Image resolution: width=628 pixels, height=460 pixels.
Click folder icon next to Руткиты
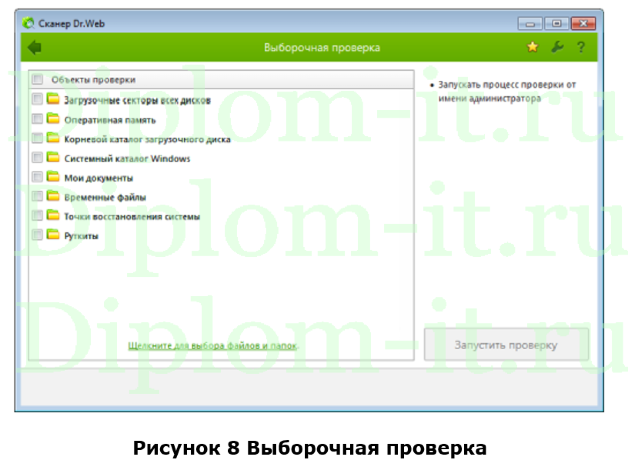tap(53, 235)
